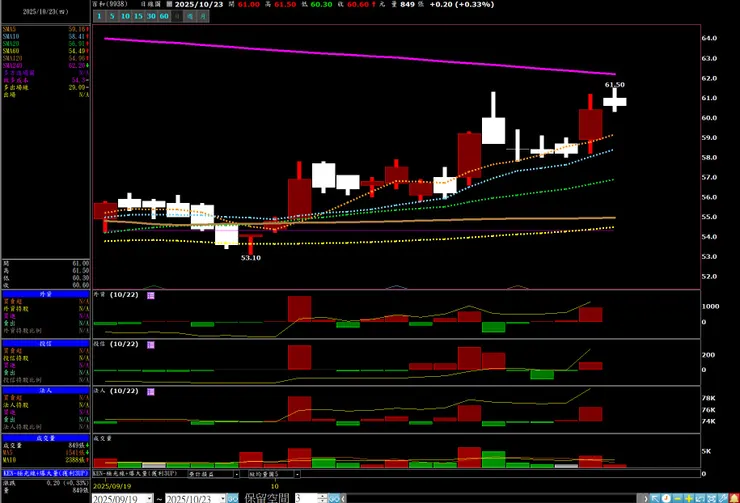Screen dimensions: 740x503
Task: Click the magenta SMA240 line on chart
Action: 360,55
